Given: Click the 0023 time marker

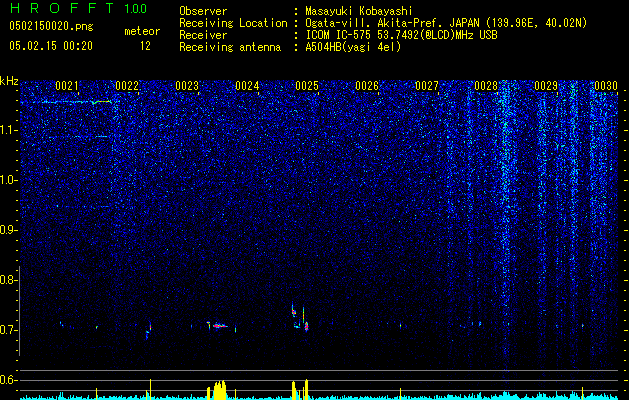Looking at the screenshot, I should (x=187, y=86).
